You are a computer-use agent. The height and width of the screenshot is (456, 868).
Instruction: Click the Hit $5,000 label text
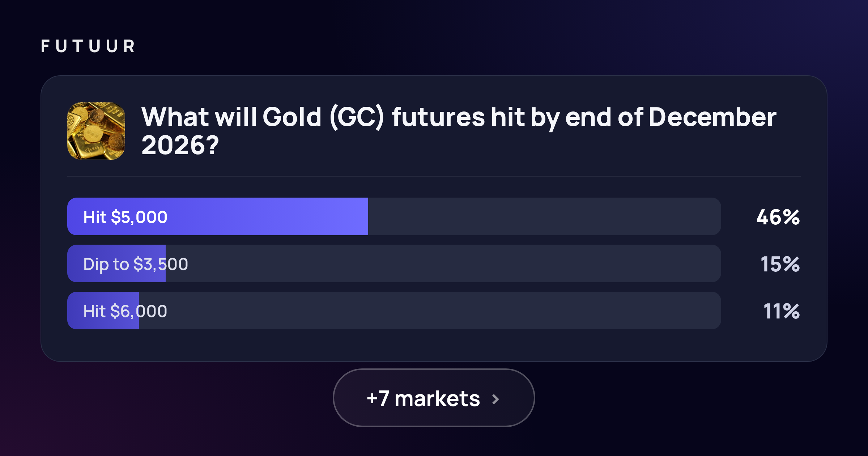pyautogui.click(x=125, y=217)
